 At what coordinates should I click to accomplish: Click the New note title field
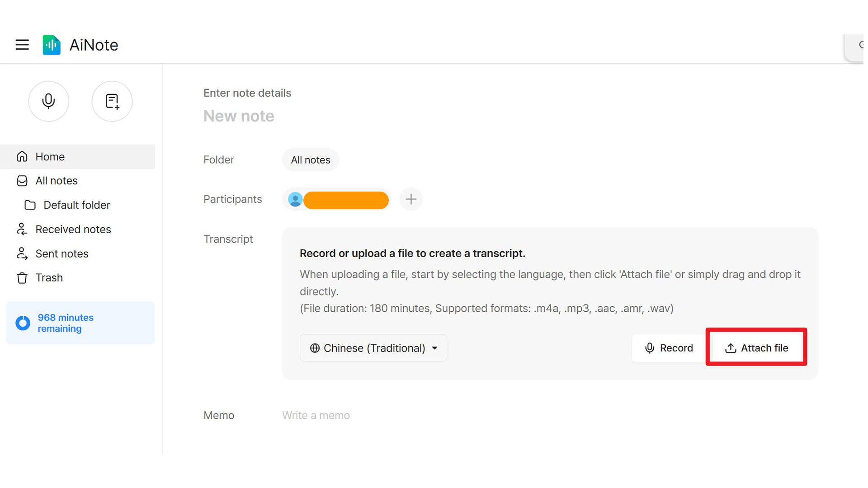[239, 116]
